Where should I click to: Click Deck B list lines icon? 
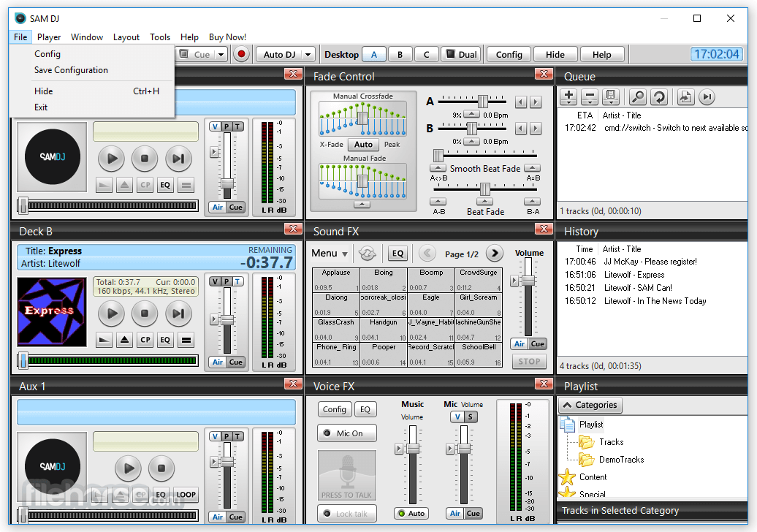pos(186,340)
